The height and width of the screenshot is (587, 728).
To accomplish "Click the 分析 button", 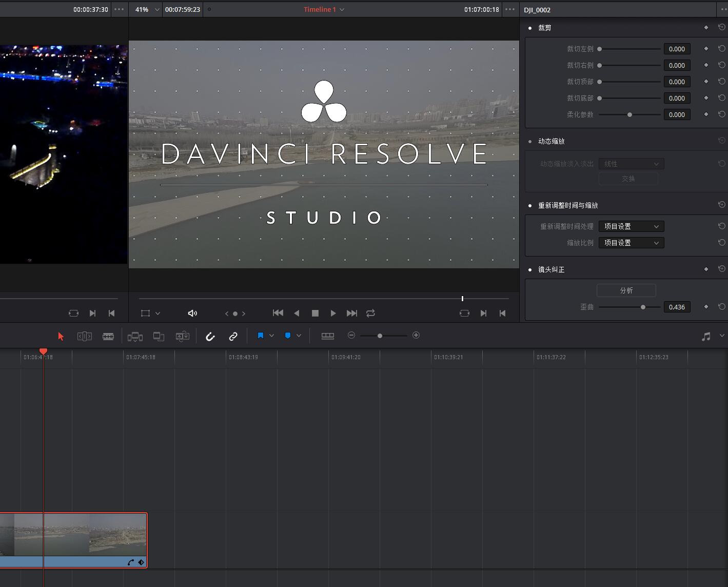I will 626,290.
